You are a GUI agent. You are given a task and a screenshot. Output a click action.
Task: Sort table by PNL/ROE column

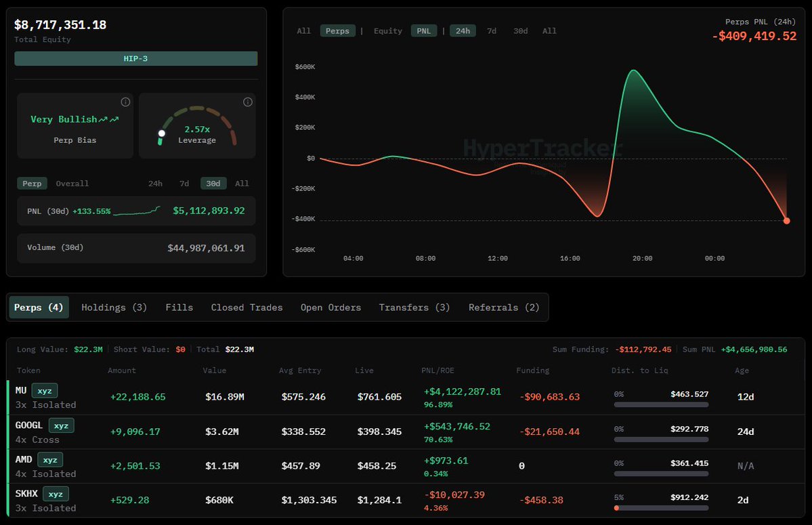(437, 371)
